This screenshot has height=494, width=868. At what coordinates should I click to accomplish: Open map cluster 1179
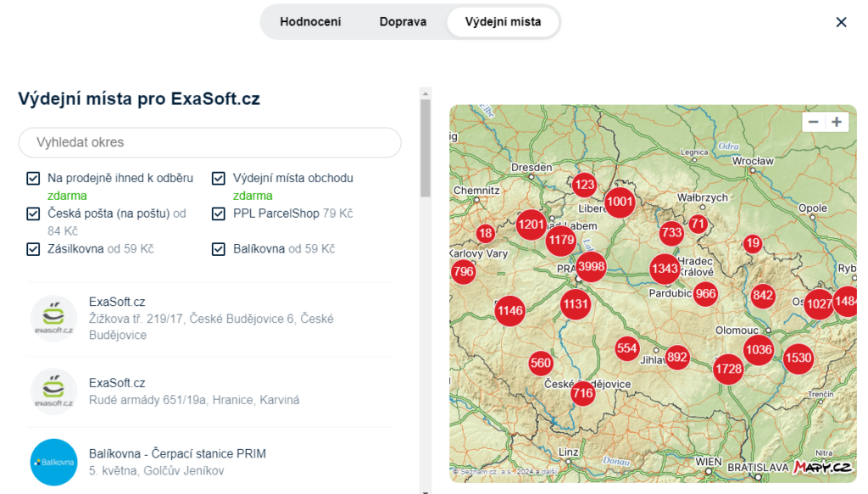561,240
